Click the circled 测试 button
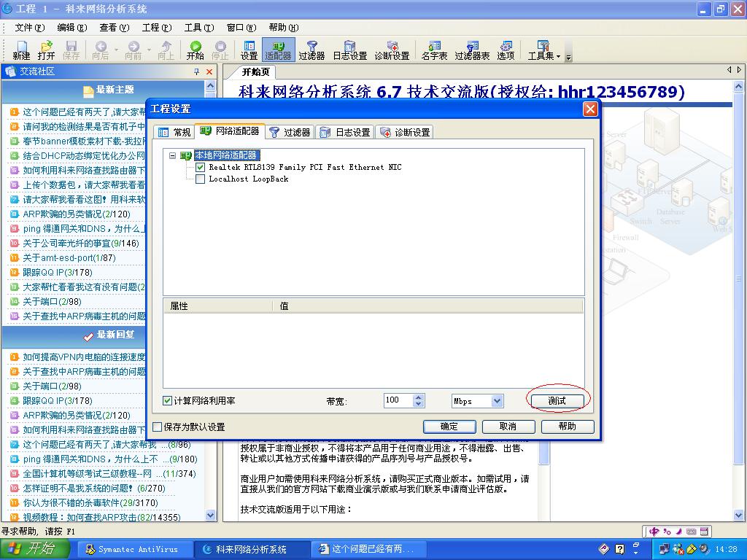Viewport: 747px width, 560px height. pyautogui.click(x=558, y=400)
